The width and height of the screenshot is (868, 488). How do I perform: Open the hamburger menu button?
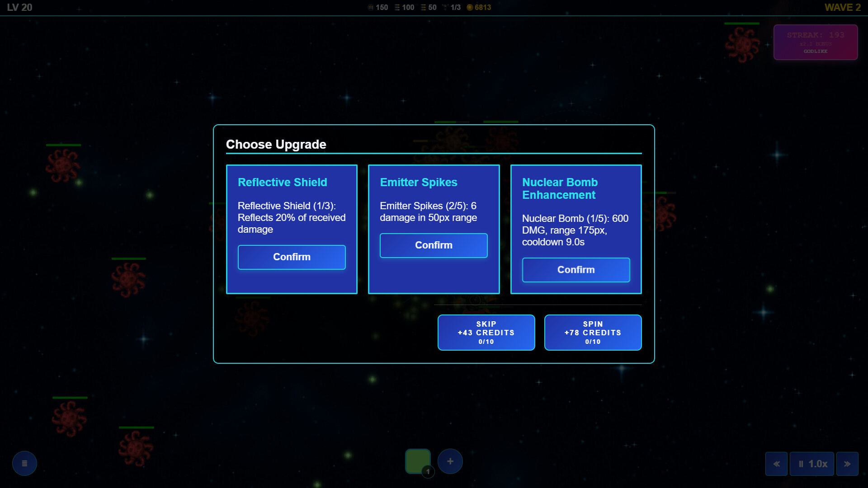24,463
